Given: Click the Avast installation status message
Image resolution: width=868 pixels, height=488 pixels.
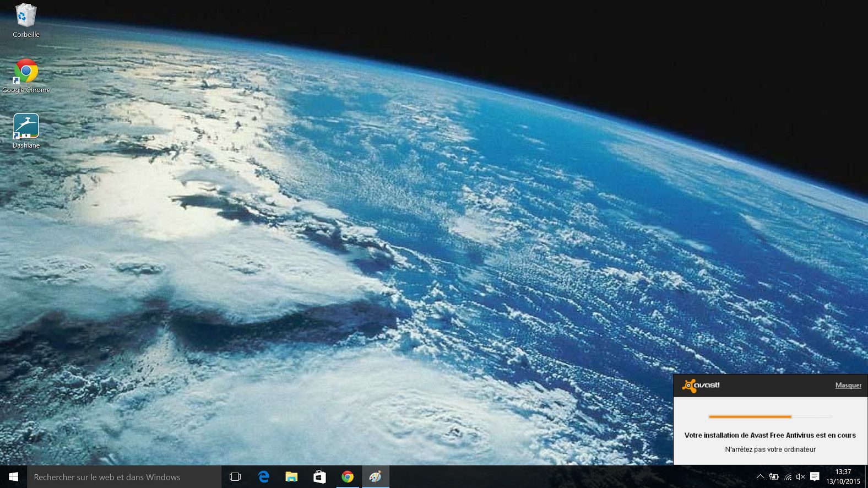Looking at the screenshot, I should click(x=770, y=435).
